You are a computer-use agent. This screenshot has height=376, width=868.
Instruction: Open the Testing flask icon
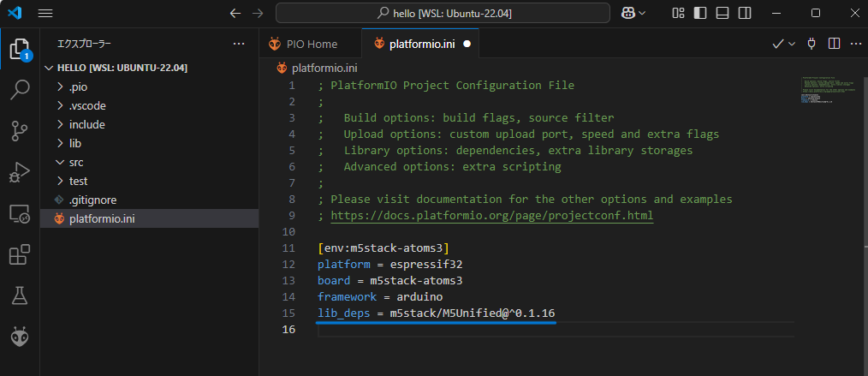(x=20, y=295)
